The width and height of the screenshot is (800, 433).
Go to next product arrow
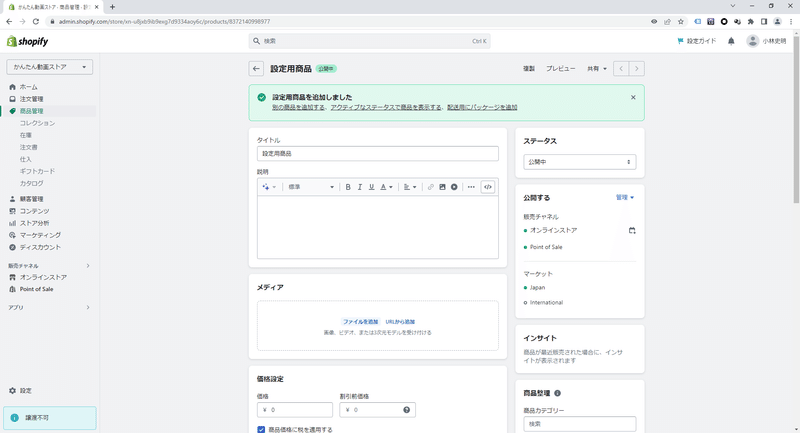(x=637, y=69)
